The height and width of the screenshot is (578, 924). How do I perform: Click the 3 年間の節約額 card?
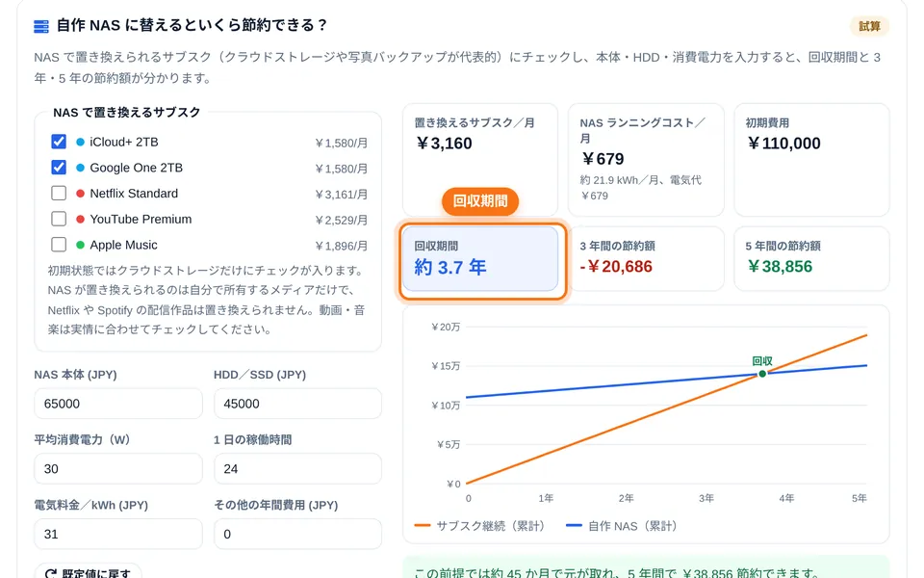click(646, 259)
